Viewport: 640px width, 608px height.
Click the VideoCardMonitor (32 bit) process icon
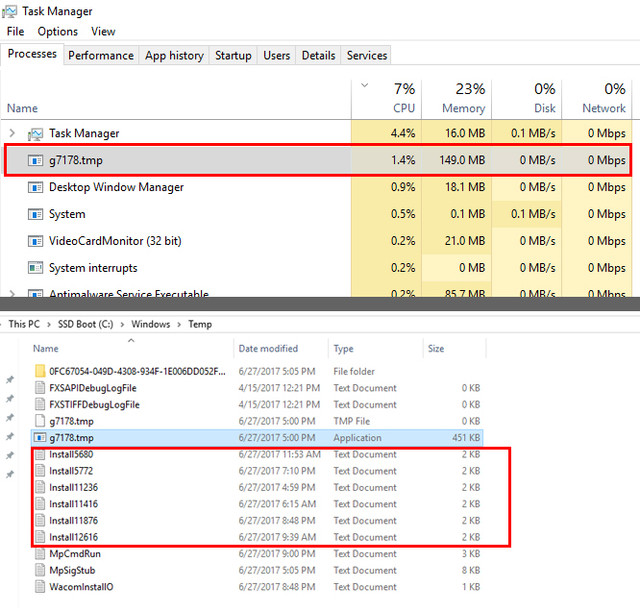35,241
